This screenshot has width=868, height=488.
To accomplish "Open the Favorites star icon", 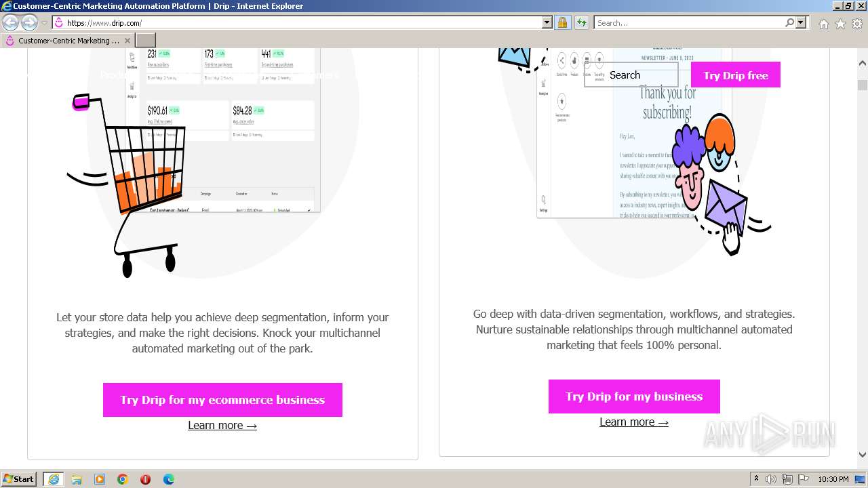I will [840, 24].
